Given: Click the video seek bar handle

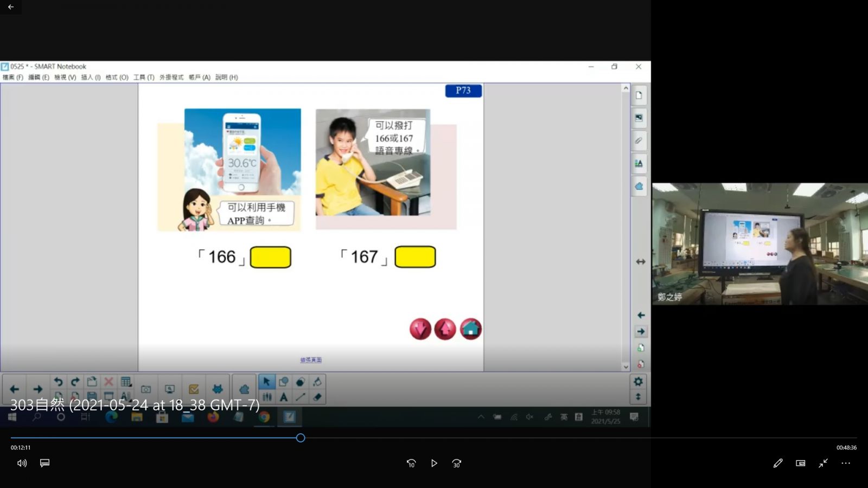Looking at the screenshot, I should point(301,438).
